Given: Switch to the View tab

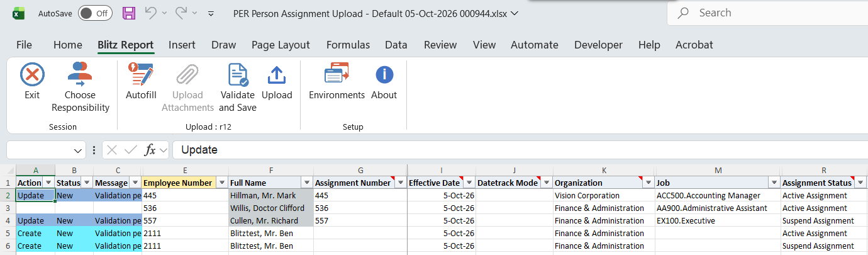Looking at the screenshot, I should tap(484, 45).
